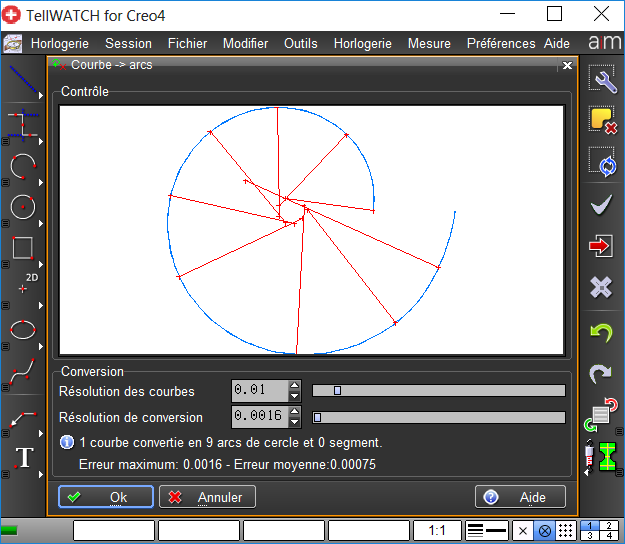Select the Line drawing tool

click(x=22, y=82)
